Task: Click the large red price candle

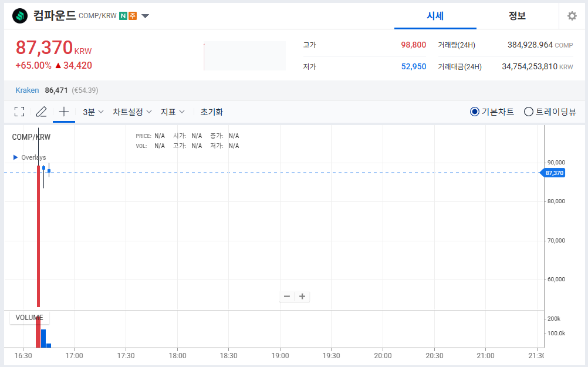Action: coord(38,236)
